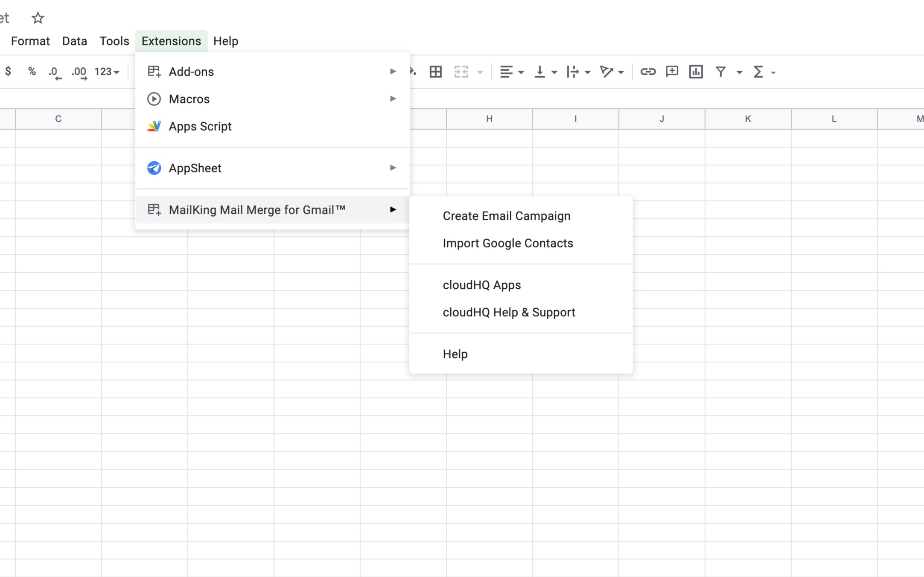
Task: Open the Tools menu
Action: pos(114,41)
